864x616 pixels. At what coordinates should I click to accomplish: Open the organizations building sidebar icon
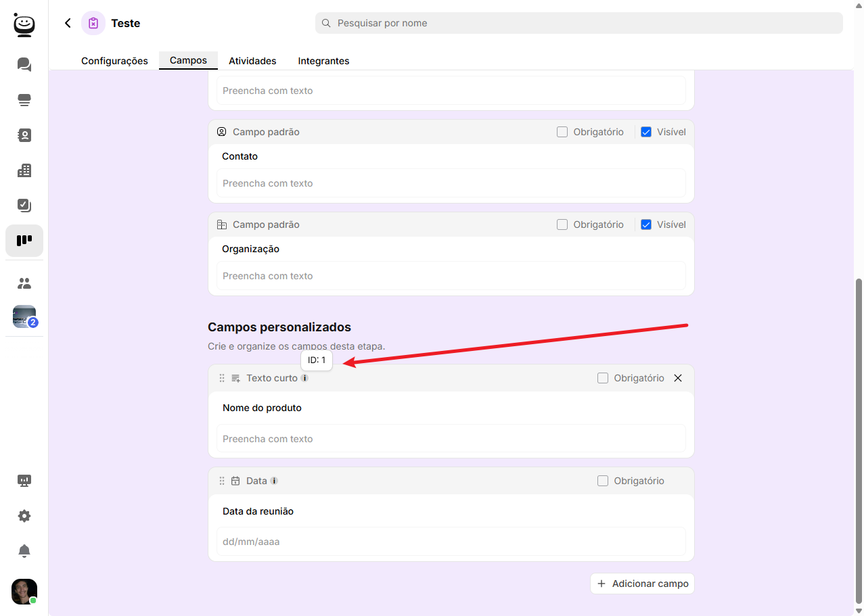[24, 170]
